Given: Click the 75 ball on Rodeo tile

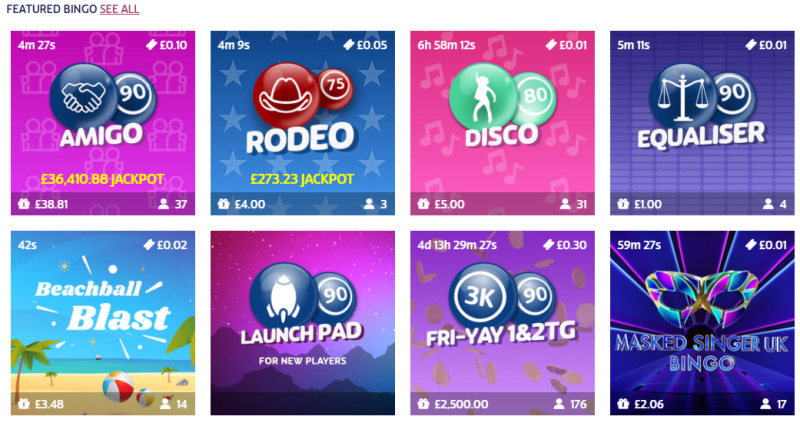Looking at the screenshot, I should [335, 88].
